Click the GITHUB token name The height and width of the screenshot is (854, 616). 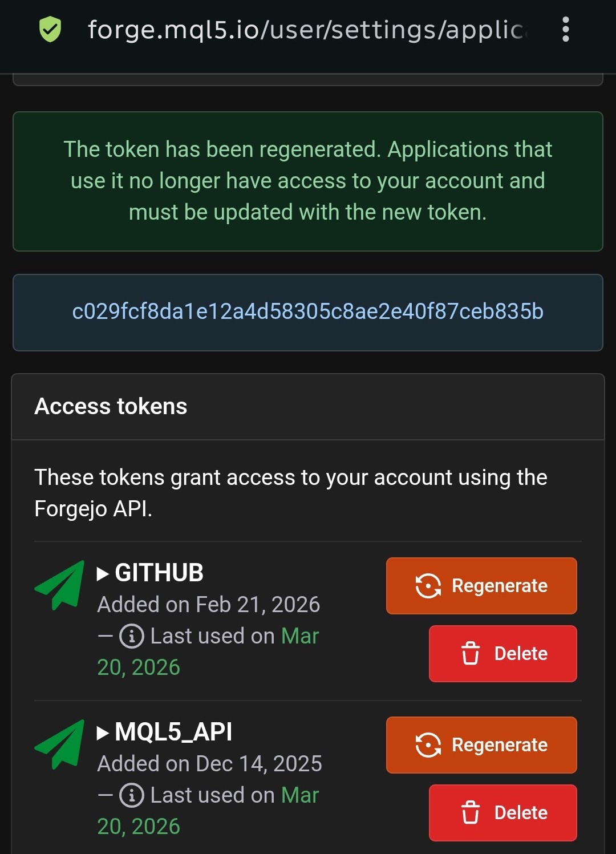pyautogui.click(x=159, y=573)
